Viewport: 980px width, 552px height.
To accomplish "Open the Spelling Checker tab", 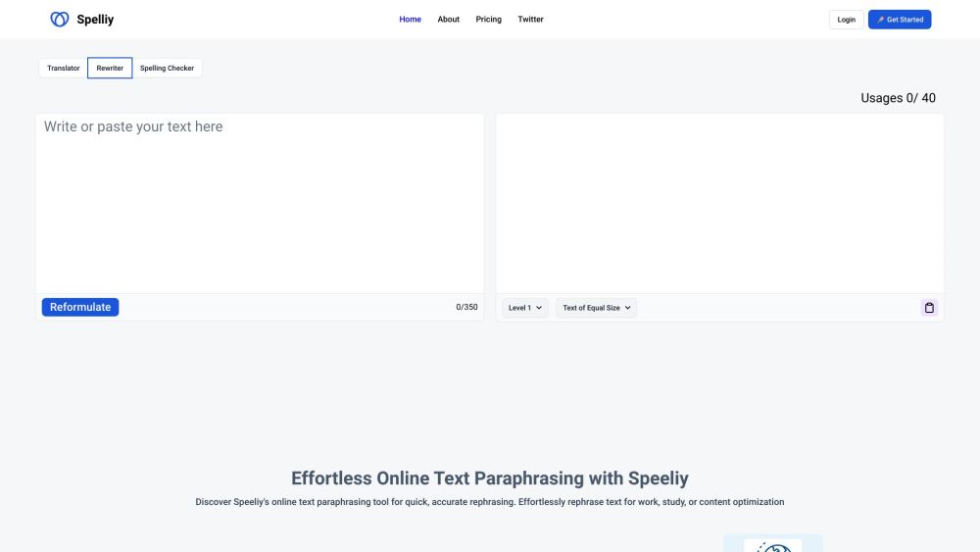I will (x=167, y=69).
